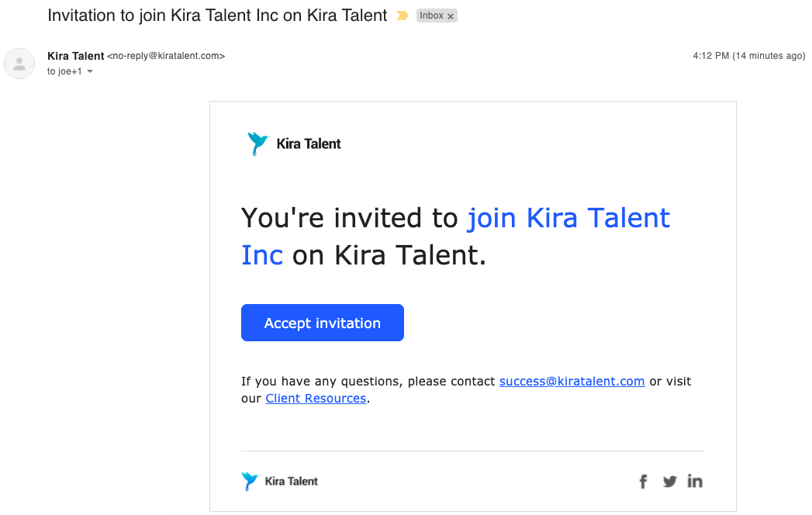
Task: Click the Inbox label tag
Action: tap(431, 16)
